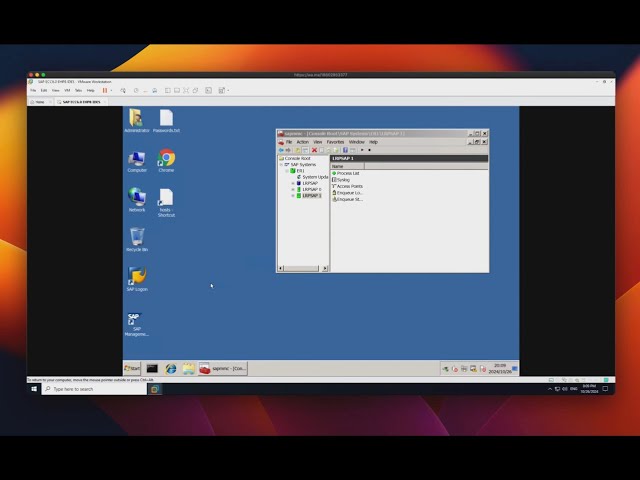Click the VMware snapshot clock icon
Screen dimensions: 640x480
pyautogui.click(x=136, y=90)
